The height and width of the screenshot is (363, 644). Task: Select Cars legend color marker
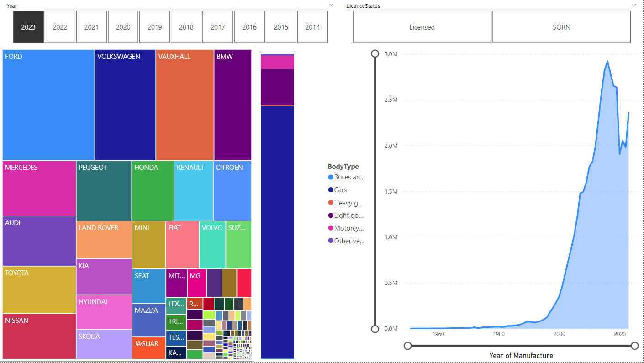tap(331, 190)
